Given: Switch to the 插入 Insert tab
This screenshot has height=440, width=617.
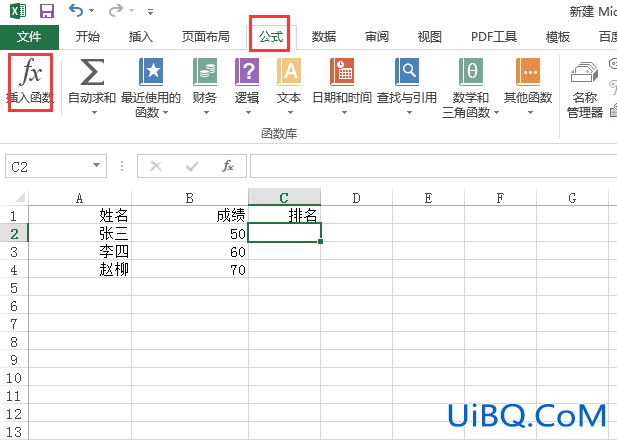Looking at the screenshot, I should pyautogui.click(x=140, y=37).
